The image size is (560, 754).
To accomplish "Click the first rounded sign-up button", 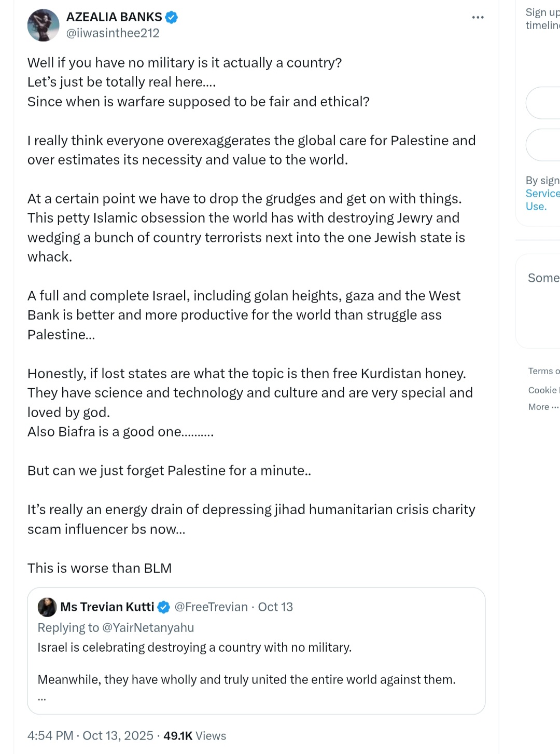I will [x=543, y=103].
